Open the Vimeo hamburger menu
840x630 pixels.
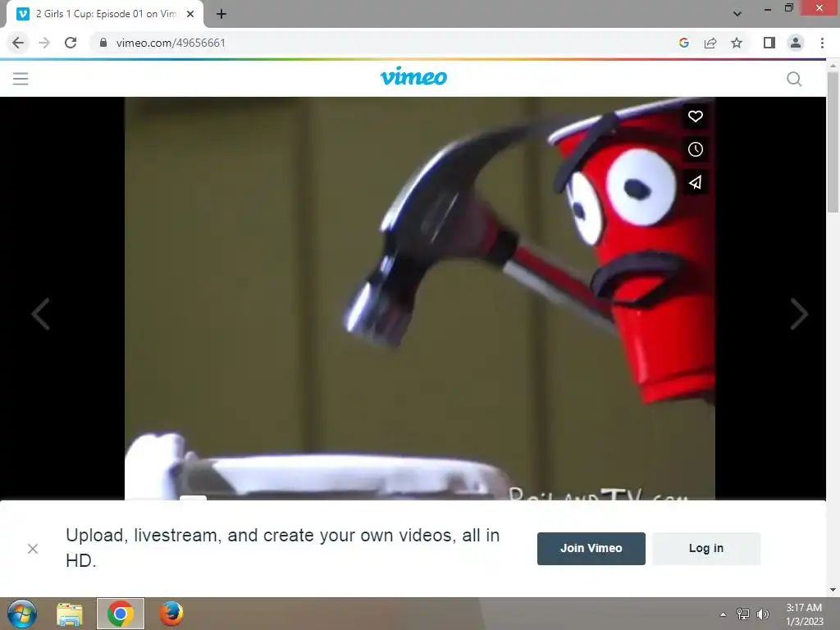21,79
